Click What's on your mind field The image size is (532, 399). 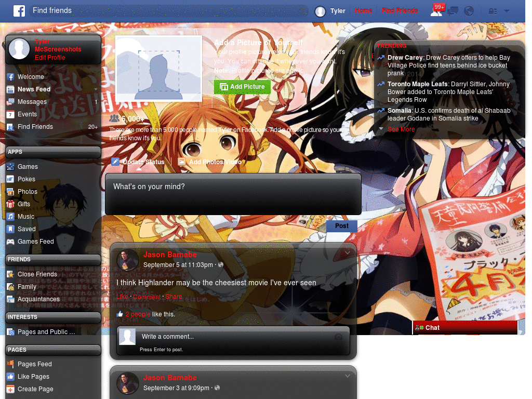(x=233, y=194)
